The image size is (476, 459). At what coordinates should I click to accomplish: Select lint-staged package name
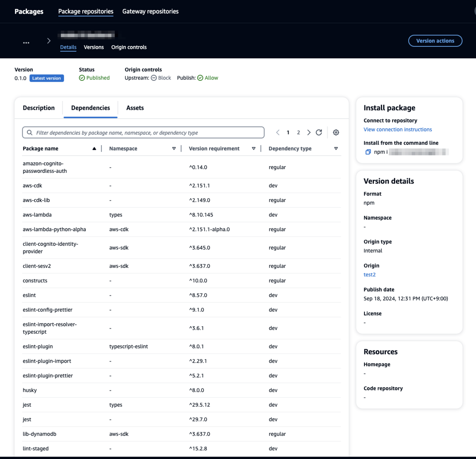tap(36, 449)
